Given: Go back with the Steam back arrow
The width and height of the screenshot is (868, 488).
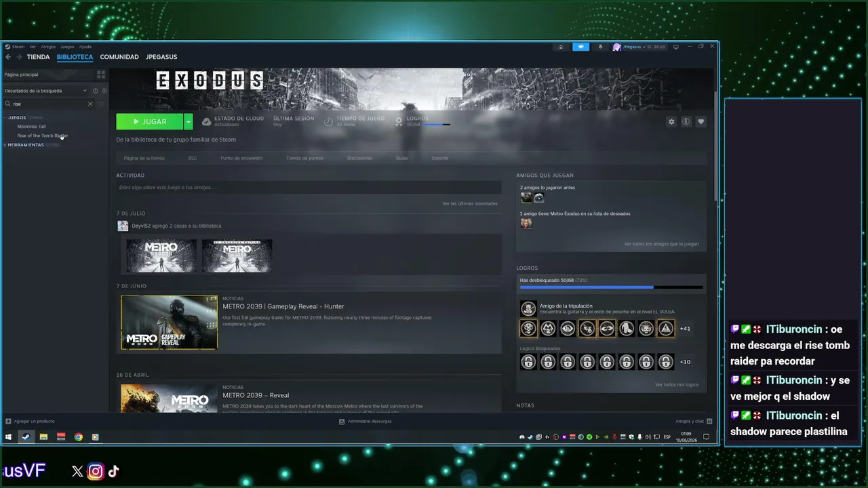Looking at the screenshot, I should click(8, 57).
